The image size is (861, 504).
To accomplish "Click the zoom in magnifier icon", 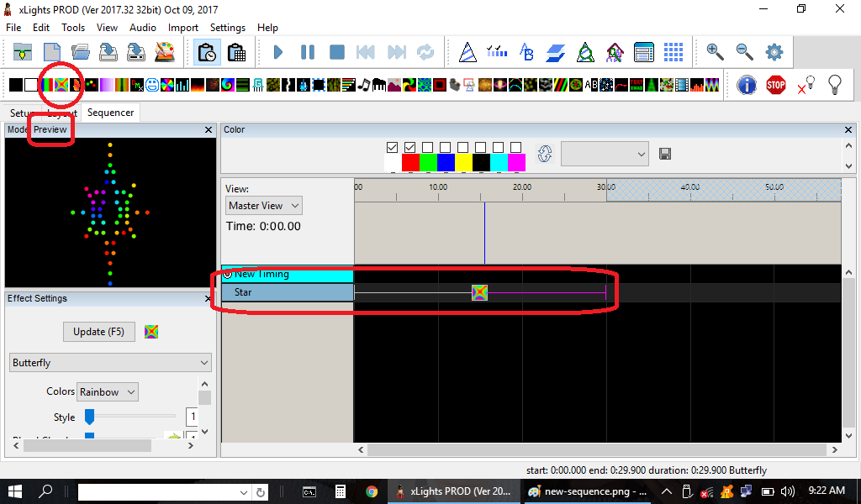I will tap(716, 52).
